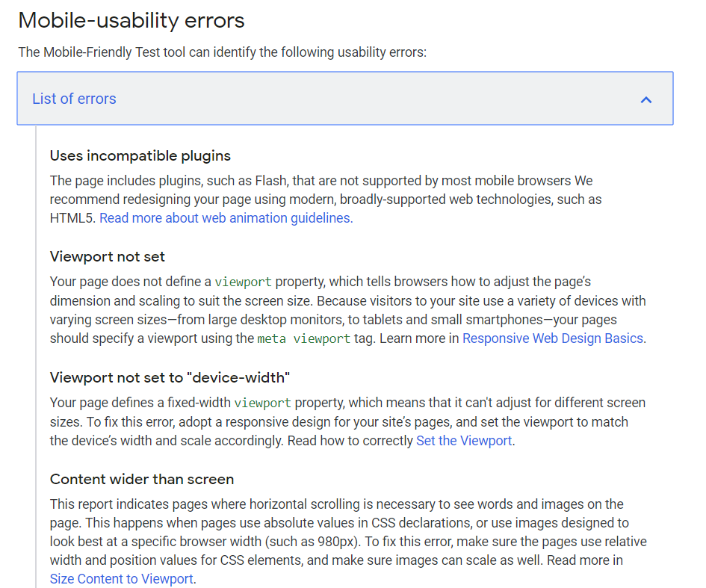Screen dimensions: 706x588
Task: Click the "Viewport not set" heading
Action: (x=107, y=256)
